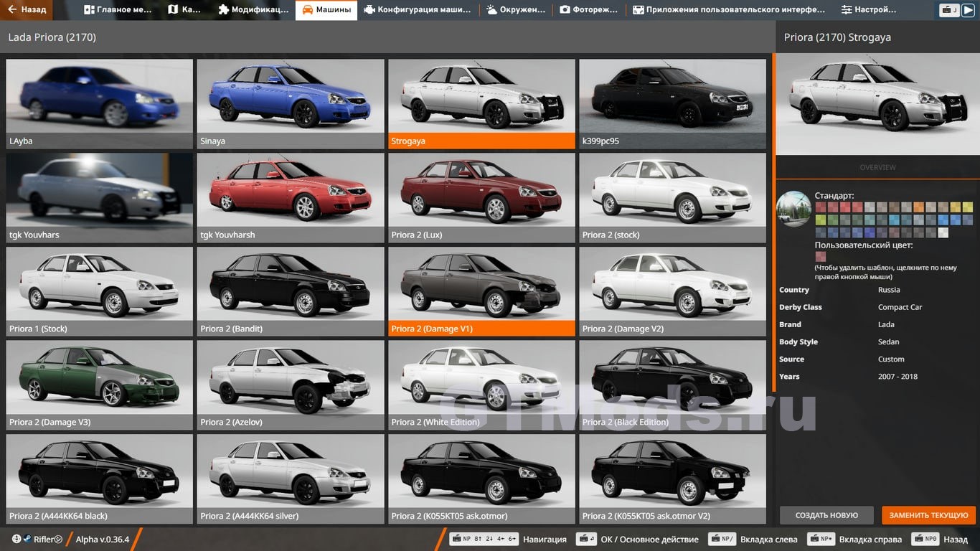Click the OK / Основное действие hint
980x551 pixels.
coord(637,539)
